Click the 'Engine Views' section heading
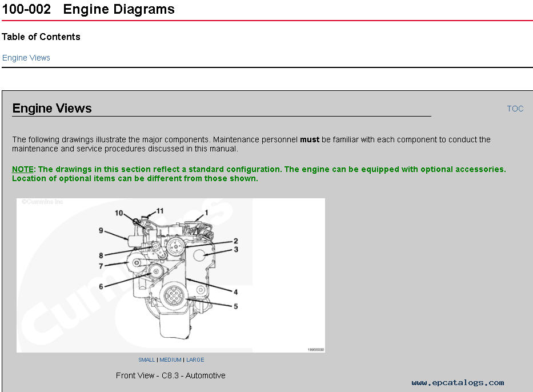The image size is (533, 392). tap(52, 108)
